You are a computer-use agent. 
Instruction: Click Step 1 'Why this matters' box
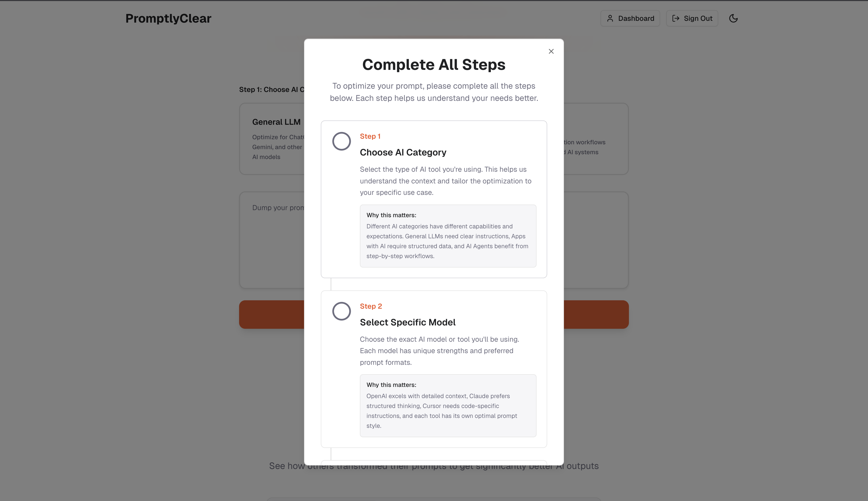[x=448, y=236]
